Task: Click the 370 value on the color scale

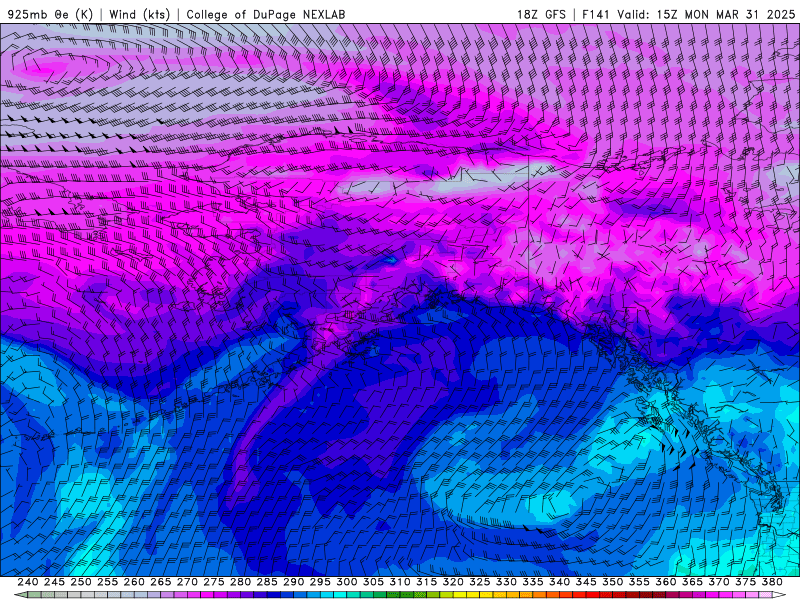Action: pyautogui.click(x=719, y=582)
